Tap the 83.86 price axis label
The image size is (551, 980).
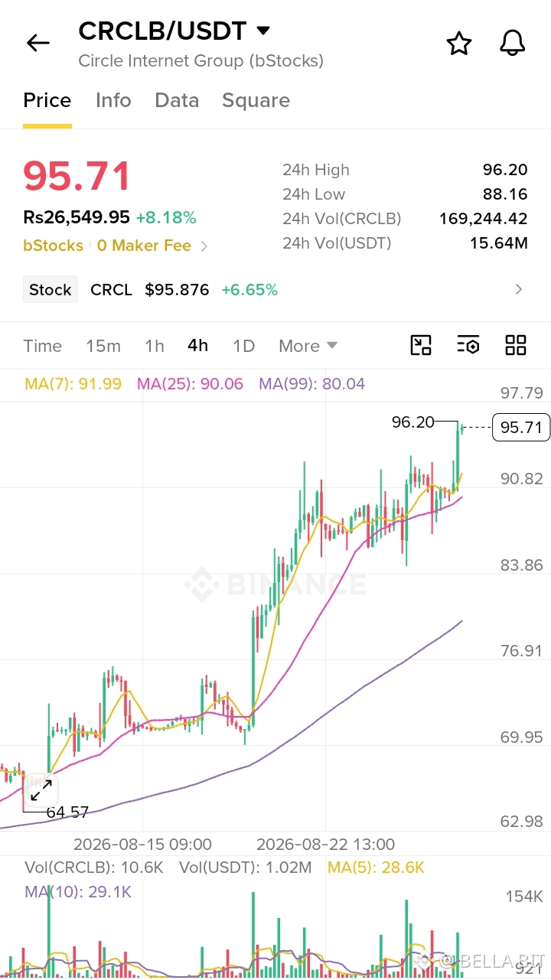521,565
